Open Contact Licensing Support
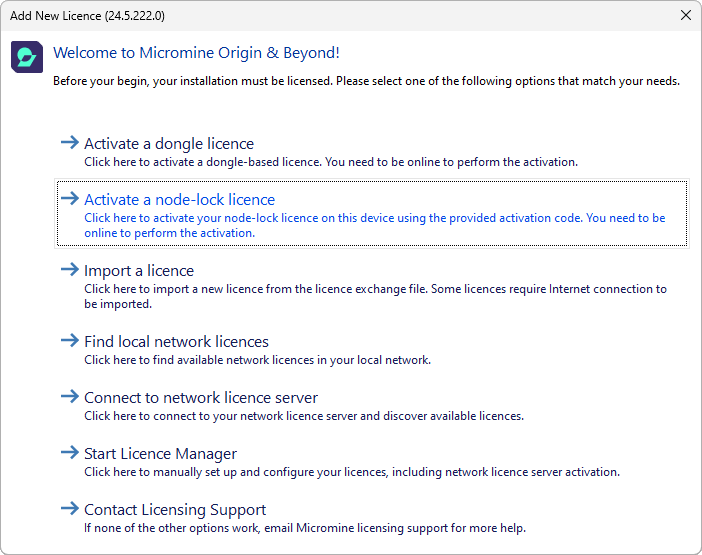The image size is (702, 555). coord(175,510)
